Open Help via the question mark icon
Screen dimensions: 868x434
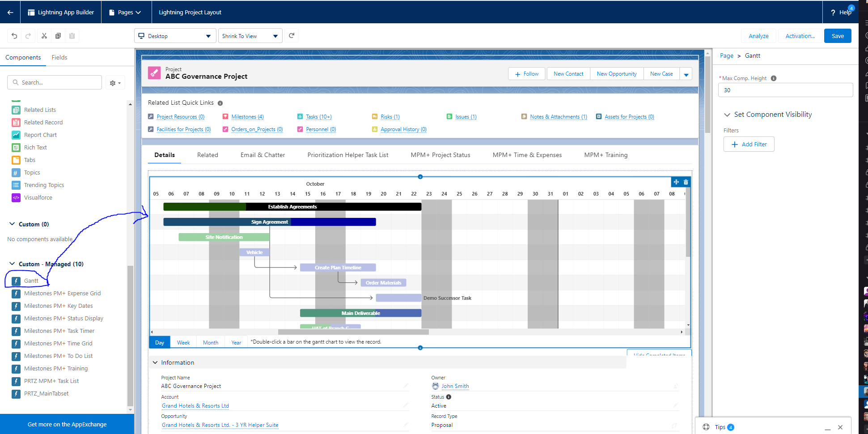coord(832,12)
